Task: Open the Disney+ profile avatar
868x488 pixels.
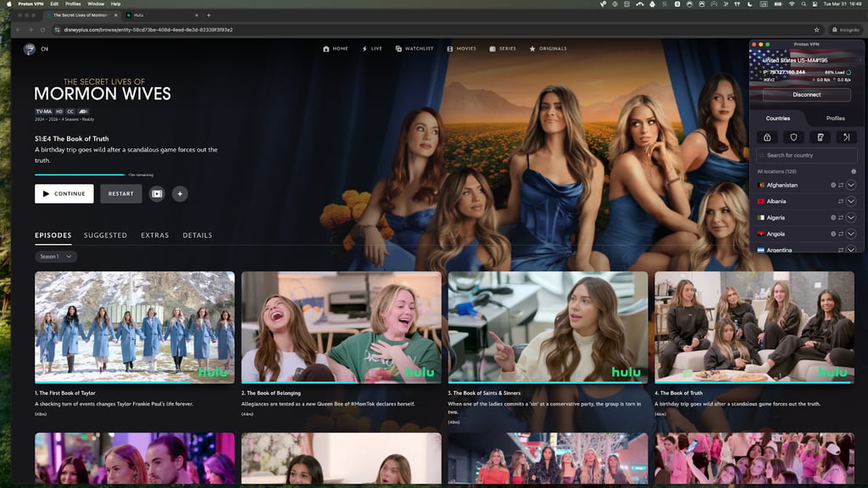Action: 30,49
